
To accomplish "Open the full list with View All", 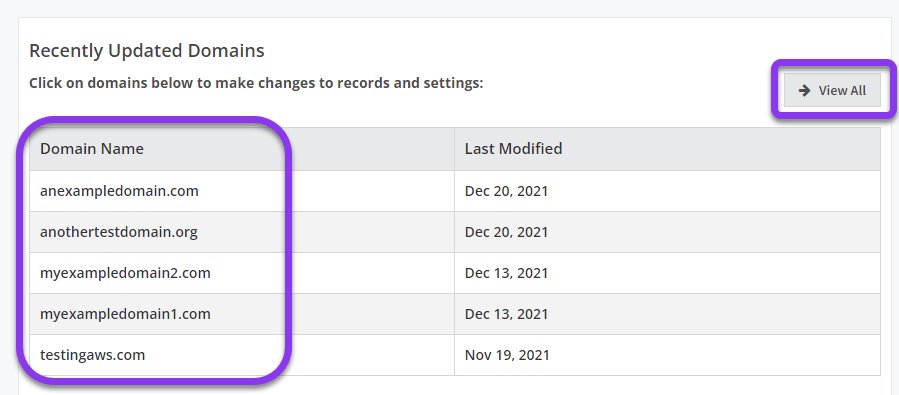I will point(832,90).
